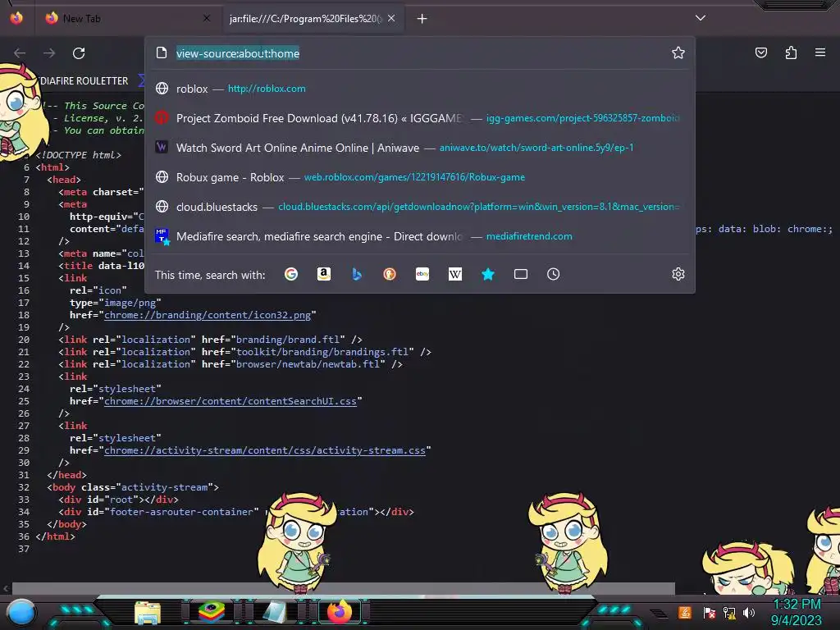Open search settings gear

(678, 274)
